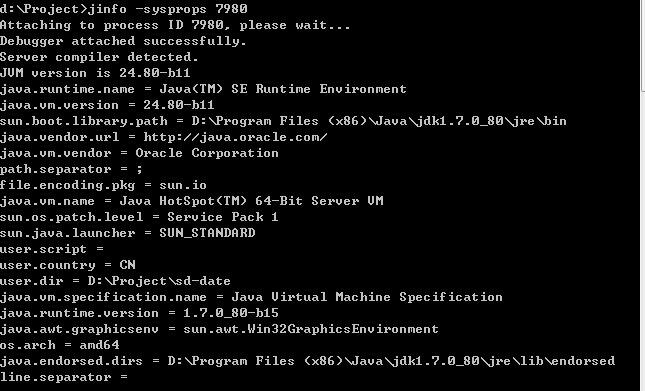Select the java.runtime.name property line
This screenshot has width=645, height=391.
click(203, 89)
